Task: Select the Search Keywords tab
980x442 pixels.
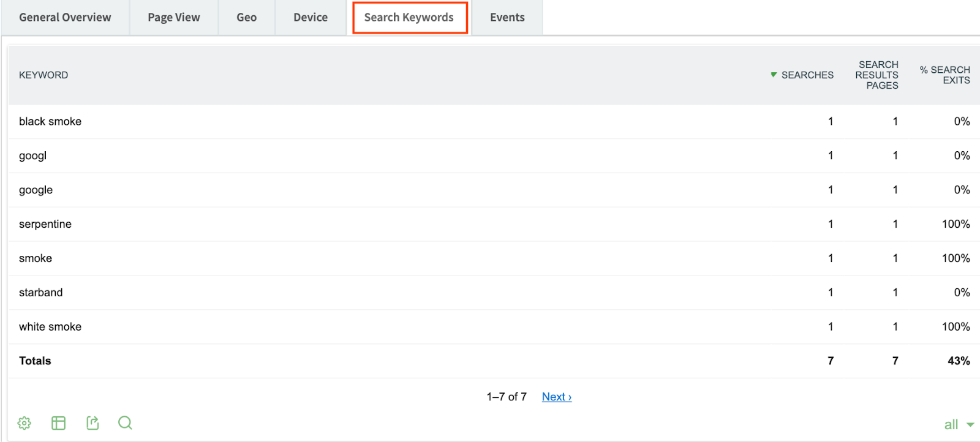Action: 409,18
